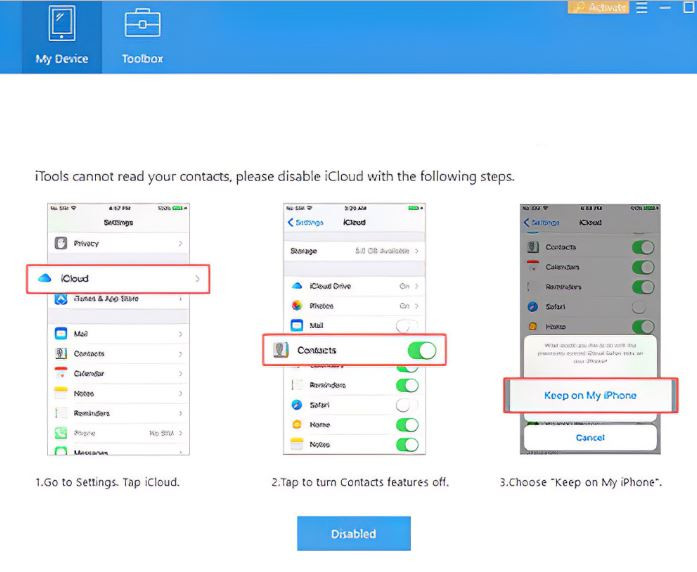Toggle the highlighted Contacts switch off
Viewport: 697px width, 572px height.
pyautogui.click(x=421, y=351)
